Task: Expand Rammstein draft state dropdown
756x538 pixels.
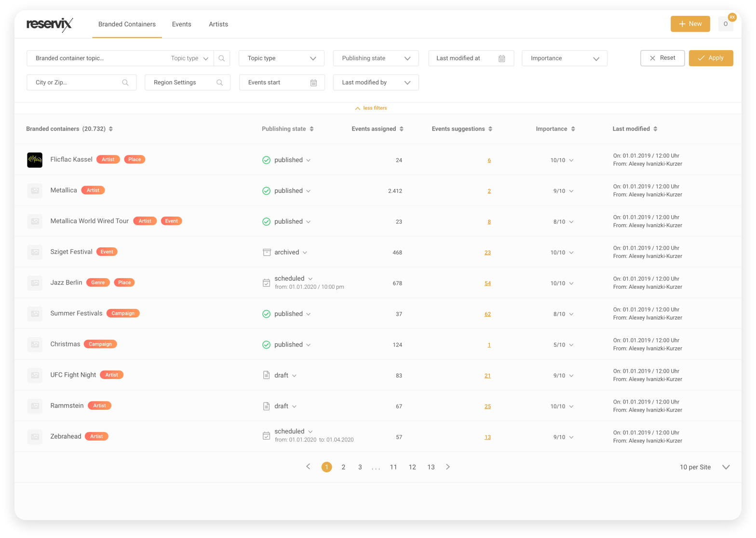Action: tap(294, 406)
